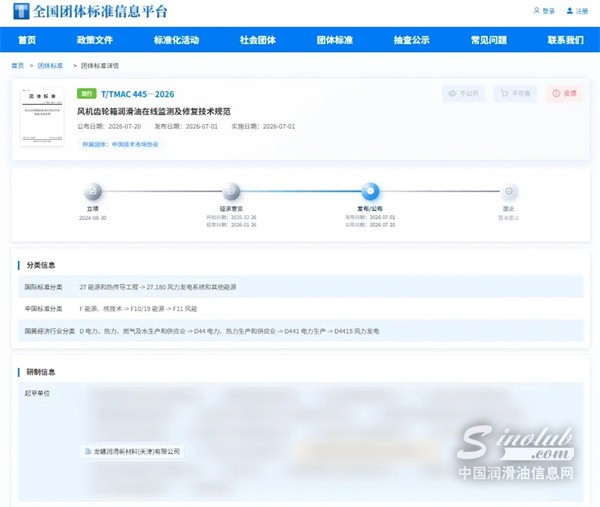Select the 废止 timeline step icon
This screenshot has height=507, width=600.
point(509,191)
